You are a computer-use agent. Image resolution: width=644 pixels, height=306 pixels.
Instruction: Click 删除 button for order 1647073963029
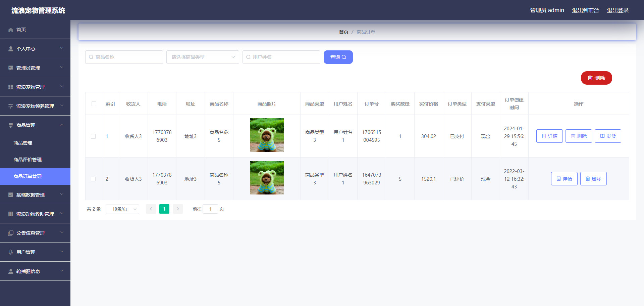click(593, 179)
